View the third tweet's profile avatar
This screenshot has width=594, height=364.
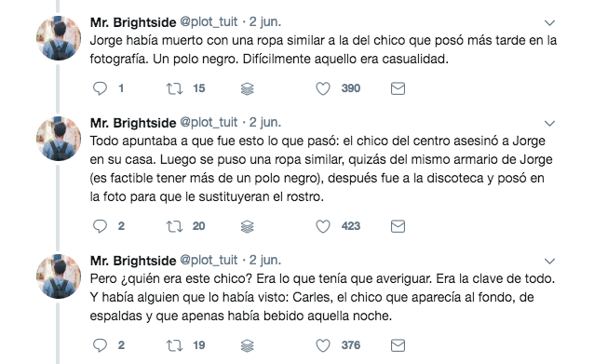tap(59, 276)
